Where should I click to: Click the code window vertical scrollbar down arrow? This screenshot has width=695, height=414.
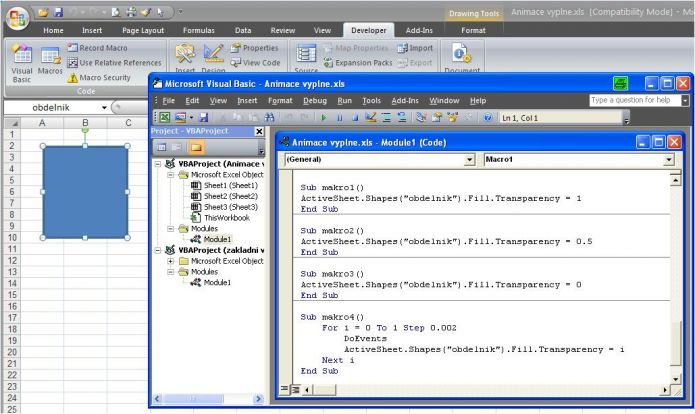click(x=675, y=379)
